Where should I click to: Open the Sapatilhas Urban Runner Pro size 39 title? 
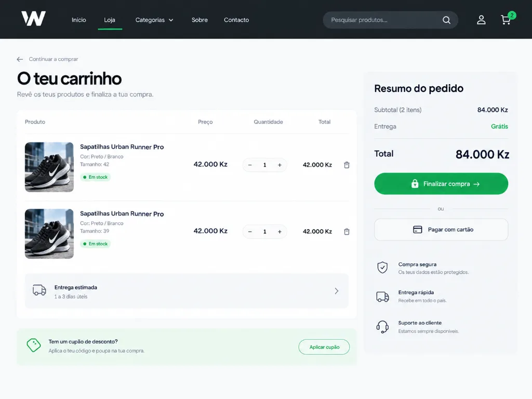tap(122, 214)
